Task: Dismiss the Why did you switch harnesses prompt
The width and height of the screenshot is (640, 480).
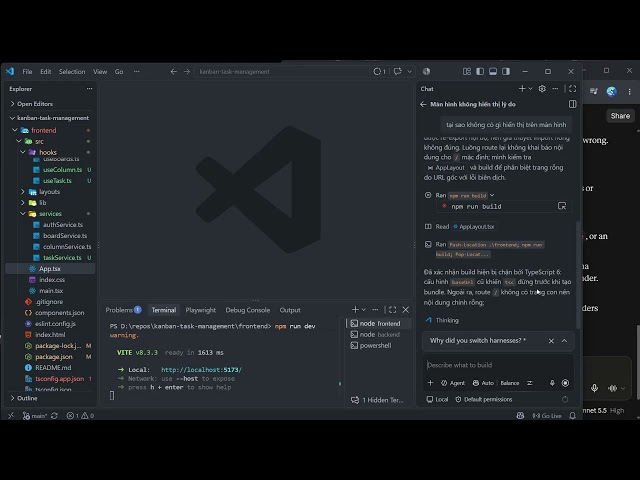Action: (x=551, y=341)
